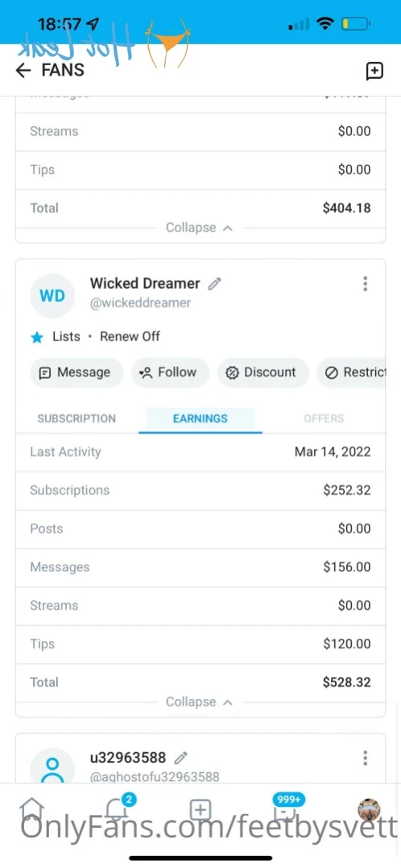Viewport: 401px width, 868px height.
Task: Collapse the upper fan earnings card
Action: coord(200,228)
